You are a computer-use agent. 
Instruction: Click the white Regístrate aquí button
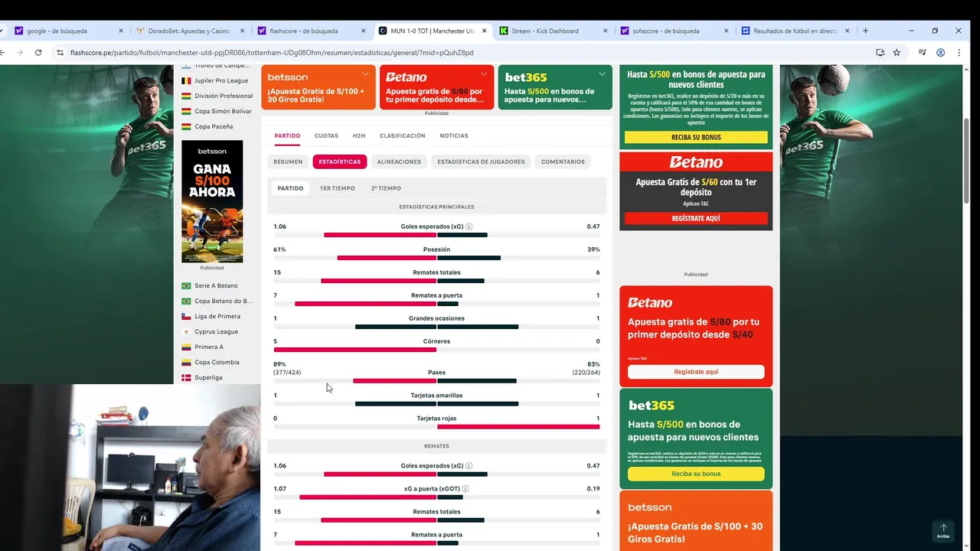[696, 372]
